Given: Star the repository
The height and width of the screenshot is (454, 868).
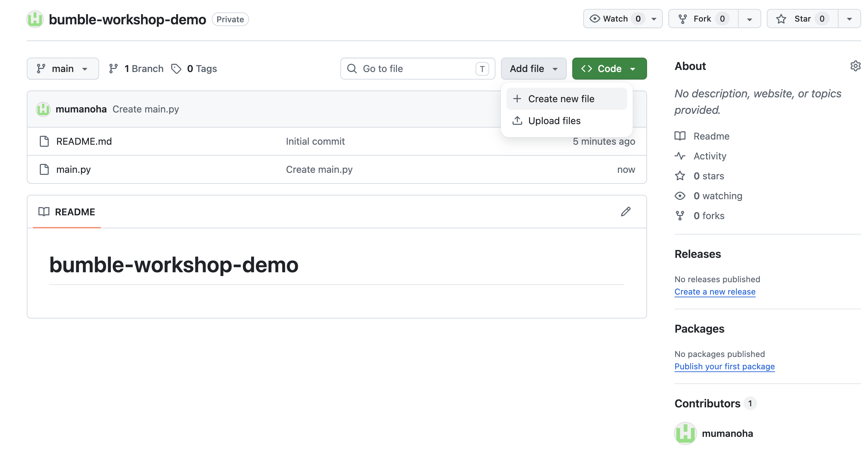Looking at the screenshot, I should [802, 19].
